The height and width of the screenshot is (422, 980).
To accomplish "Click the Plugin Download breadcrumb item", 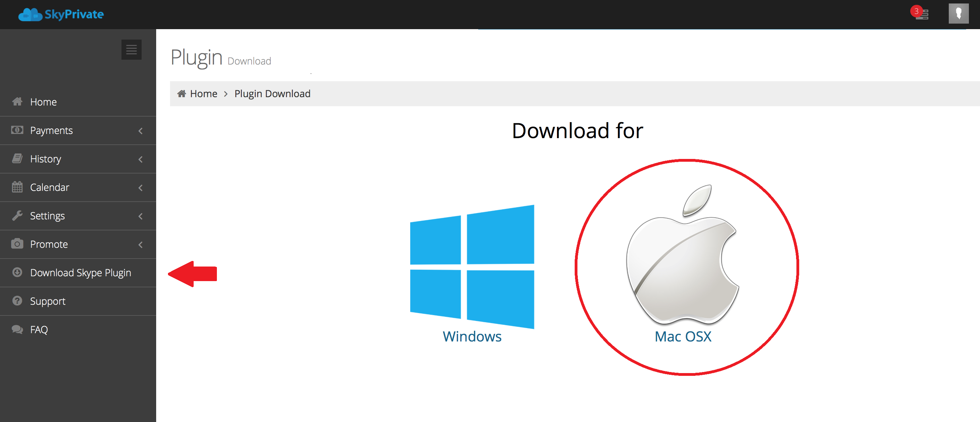I will click(x=272, y=93).
